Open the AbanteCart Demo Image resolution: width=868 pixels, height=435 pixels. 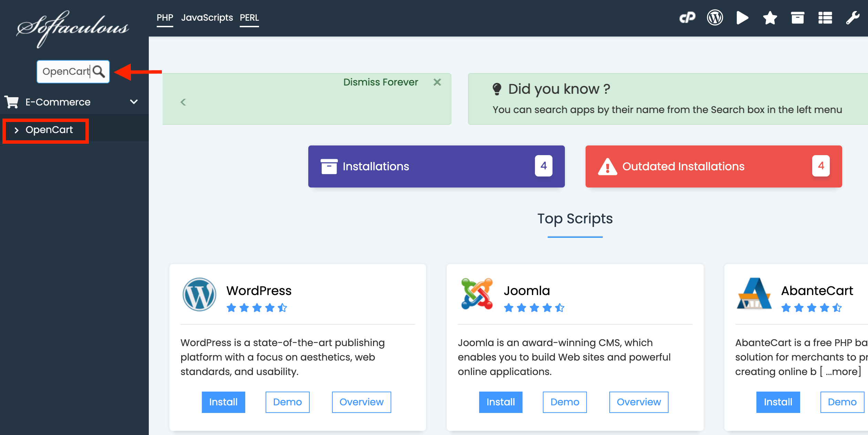tap(842, 402)
